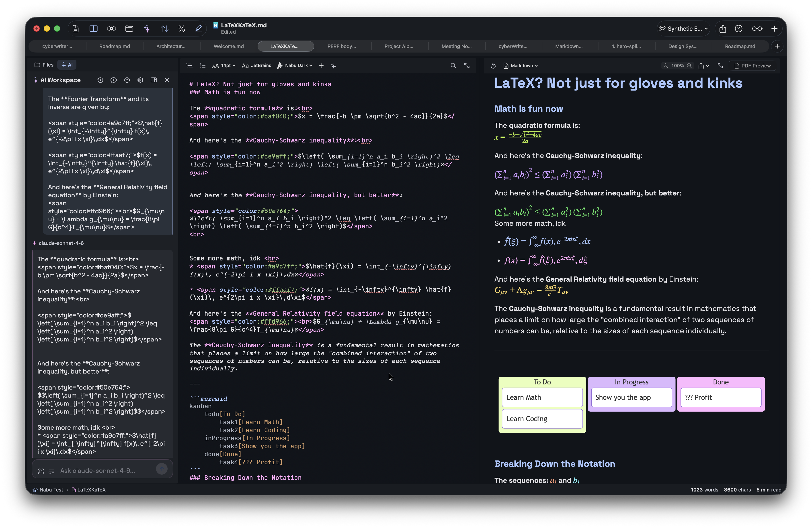The height and width of the screenshot is (528, 812).
Task: Expand the Markdown mode dropdown in preview pane
Action: [x=521, y=65]
